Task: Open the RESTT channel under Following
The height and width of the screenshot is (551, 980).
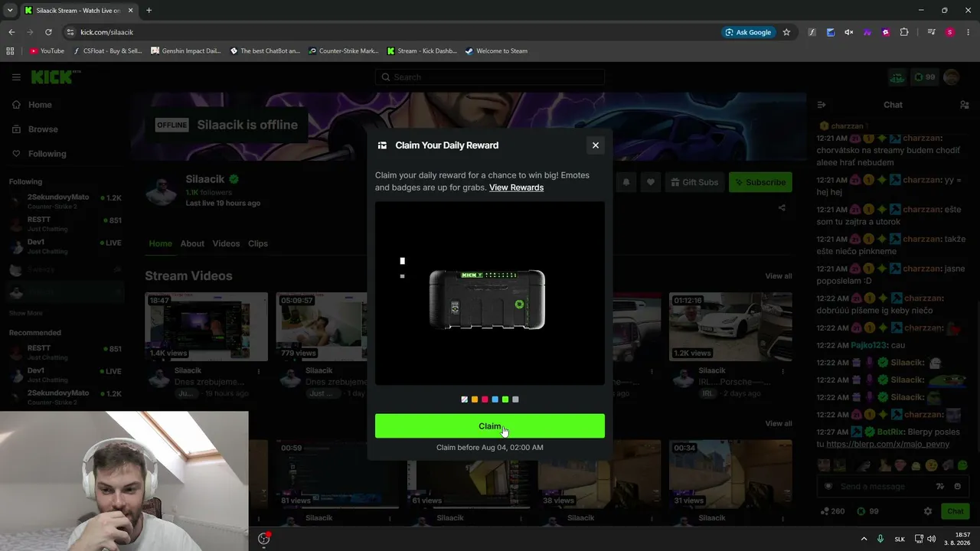Action: [65, 223]
